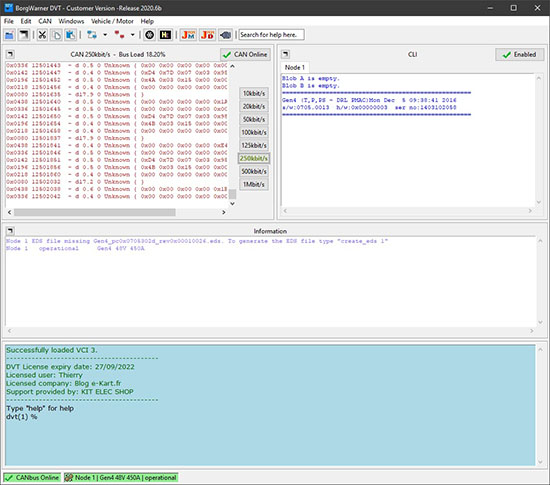Screen dimensions: 550x485
Task: Click the CAN log horizontal scrollbar thumb
Action: pos(95,212)
